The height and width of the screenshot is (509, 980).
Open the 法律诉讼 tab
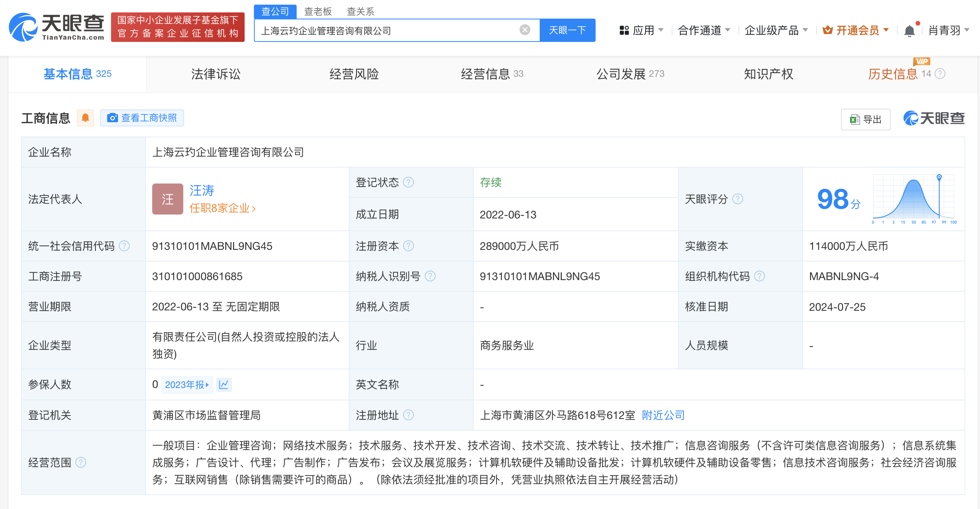[216, 74]
